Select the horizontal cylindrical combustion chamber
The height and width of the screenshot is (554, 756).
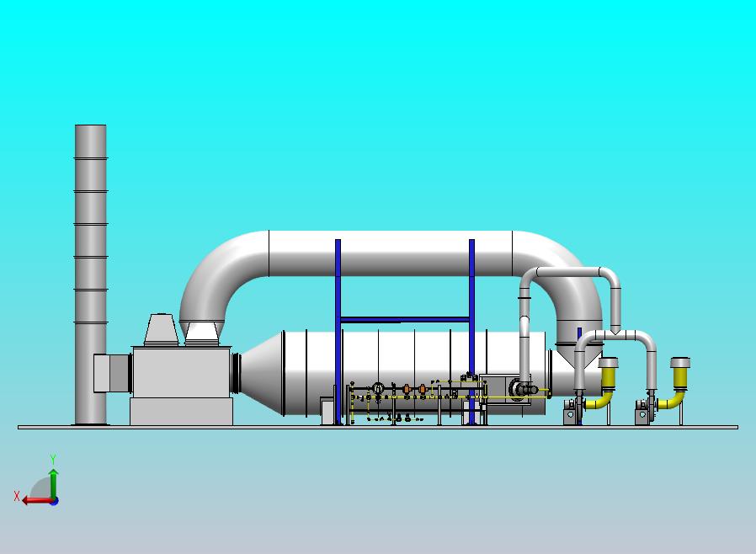tap(415, 372)
